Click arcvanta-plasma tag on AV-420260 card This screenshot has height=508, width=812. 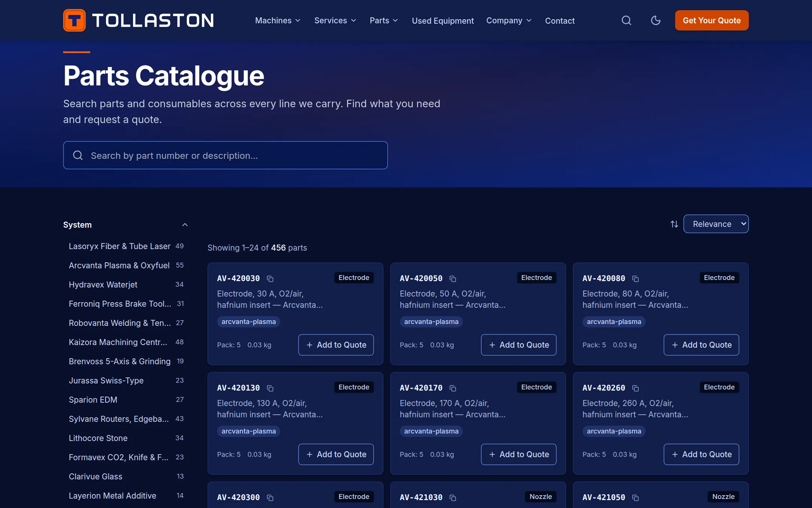[614, 431]
